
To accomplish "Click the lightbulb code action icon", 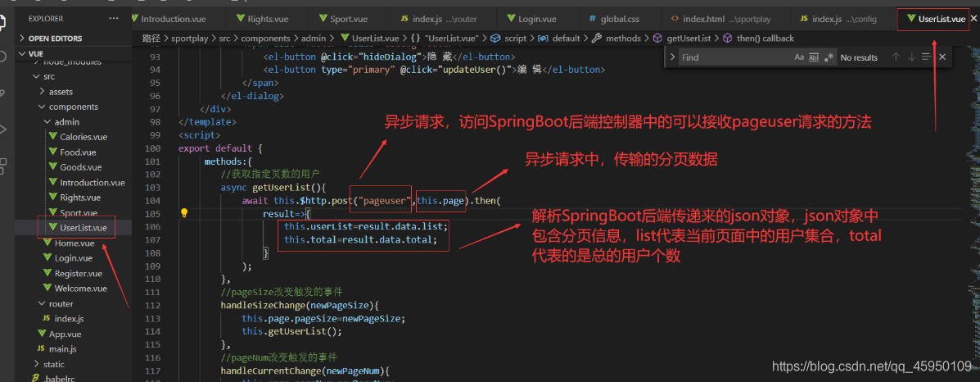I will coord(184,213).
